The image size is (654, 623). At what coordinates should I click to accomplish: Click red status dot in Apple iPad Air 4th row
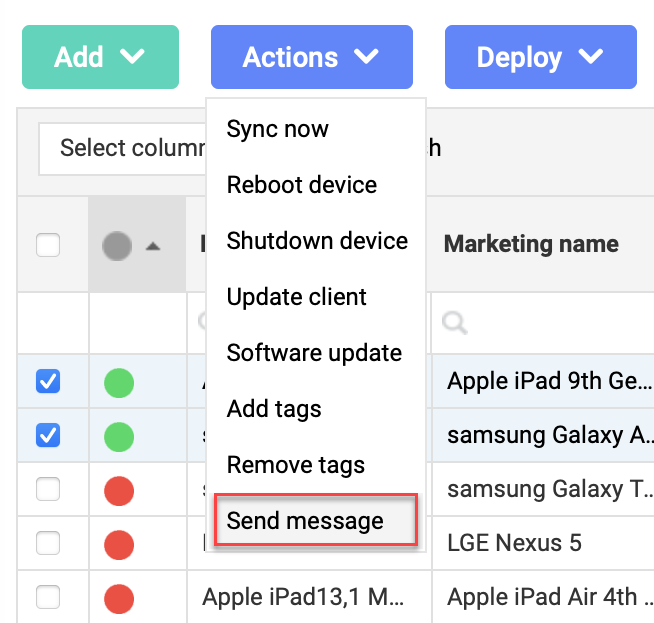tap(118, 598)
